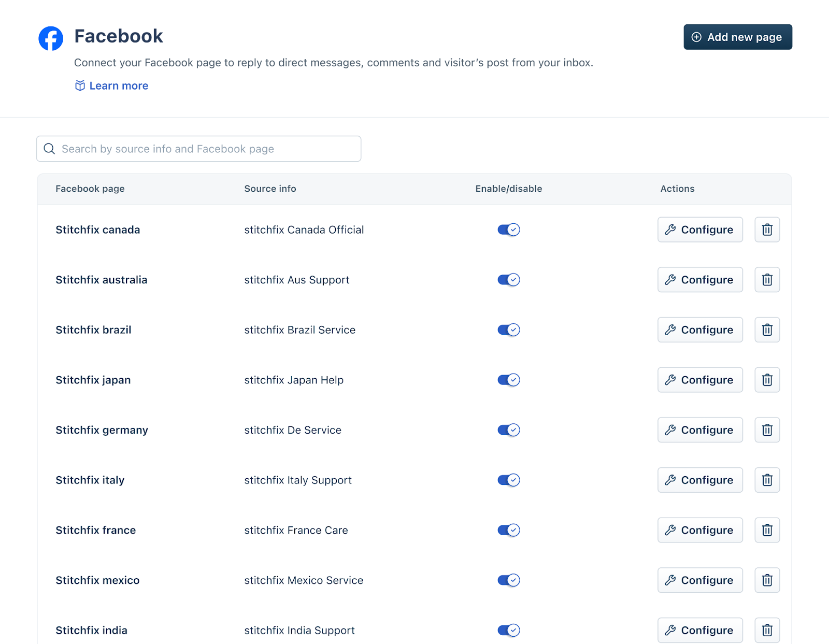Image resolution: width=829 pixels, height=644 pixels.
Task: Select the Stitchfix japan page name
Action: pyautogui.click(x=93, y=380)
